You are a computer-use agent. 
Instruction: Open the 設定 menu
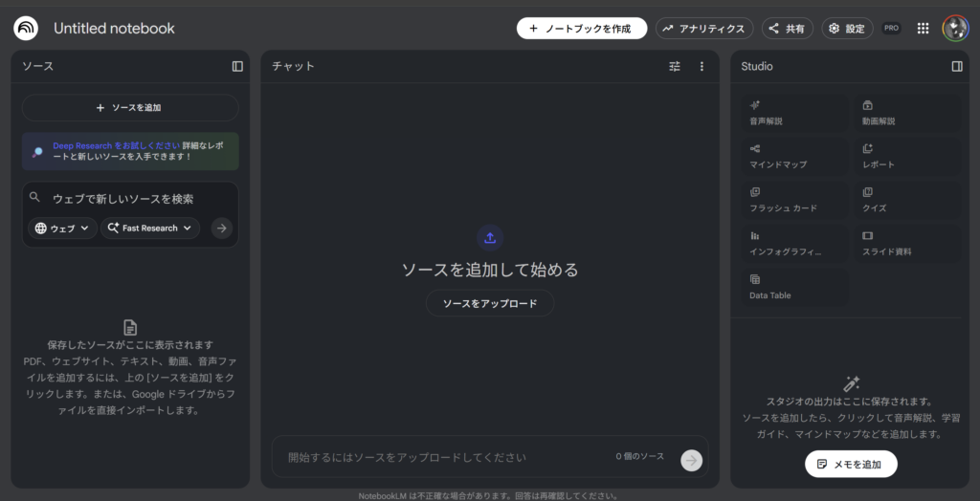[847, 29]
